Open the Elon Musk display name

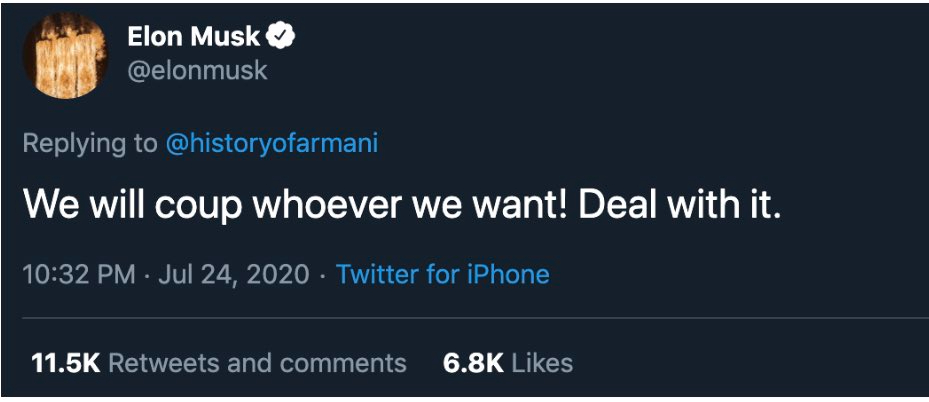(x=193, y=38)
